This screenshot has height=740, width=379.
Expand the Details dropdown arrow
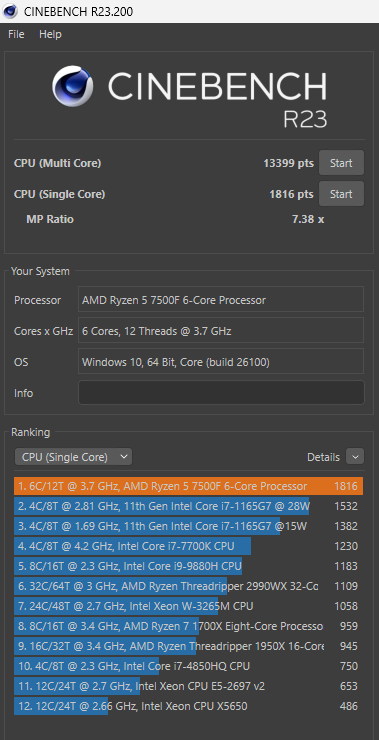(355, 457)
